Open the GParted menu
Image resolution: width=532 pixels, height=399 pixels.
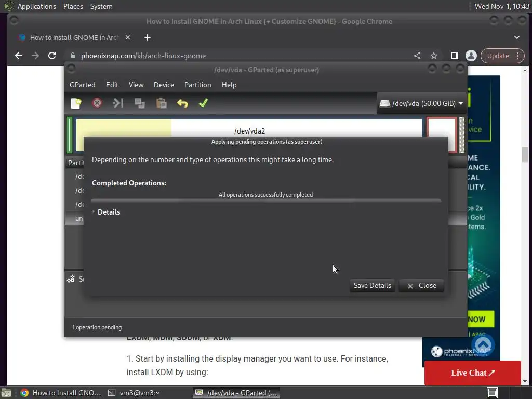tap(83, 85)
